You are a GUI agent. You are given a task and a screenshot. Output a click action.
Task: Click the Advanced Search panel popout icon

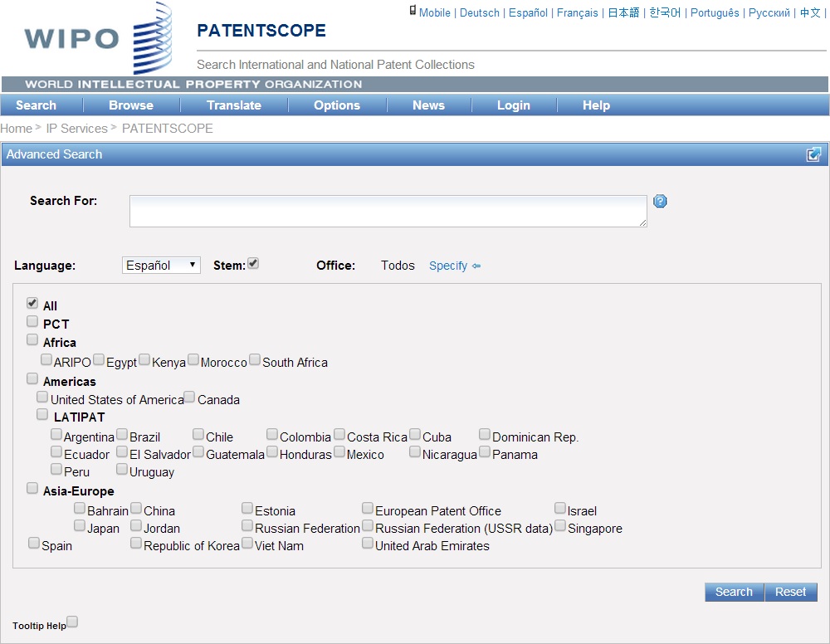click(x=813, y=154)
